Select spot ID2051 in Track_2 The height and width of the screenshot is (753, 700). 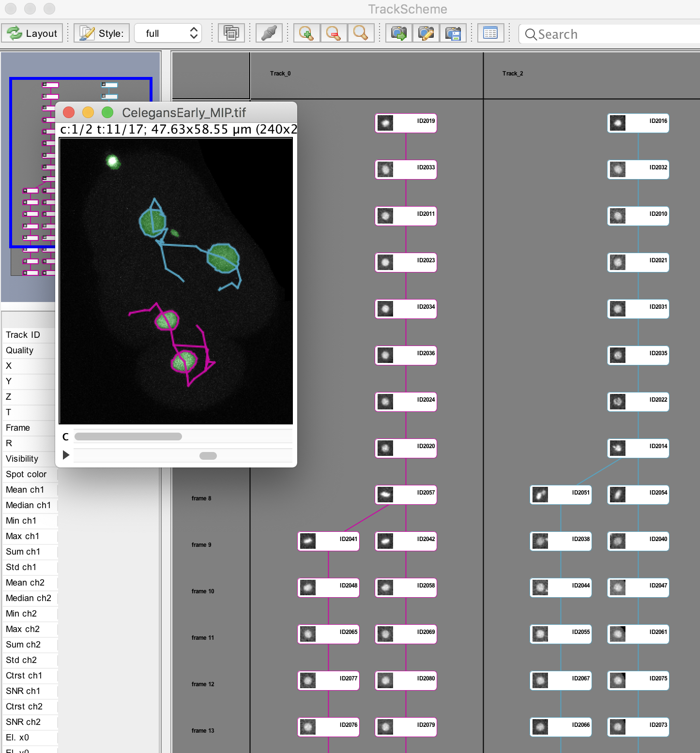coord(561,495)
